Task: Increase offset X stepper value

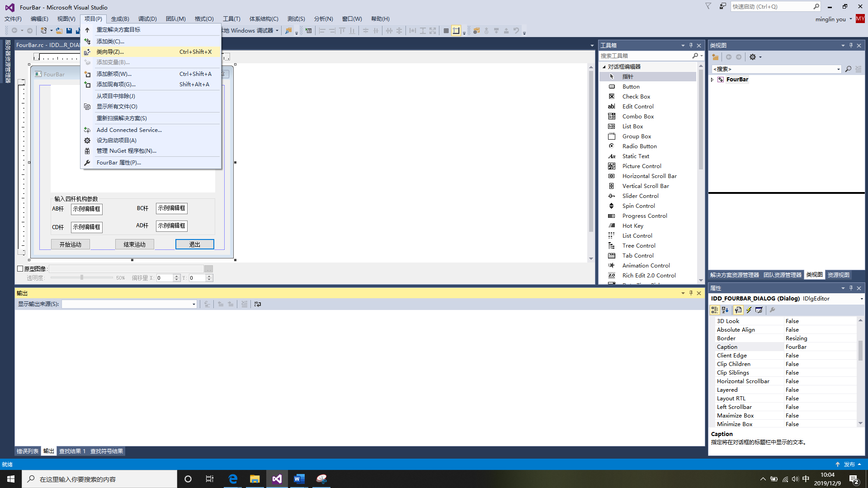Action: [x=177, y=276]
